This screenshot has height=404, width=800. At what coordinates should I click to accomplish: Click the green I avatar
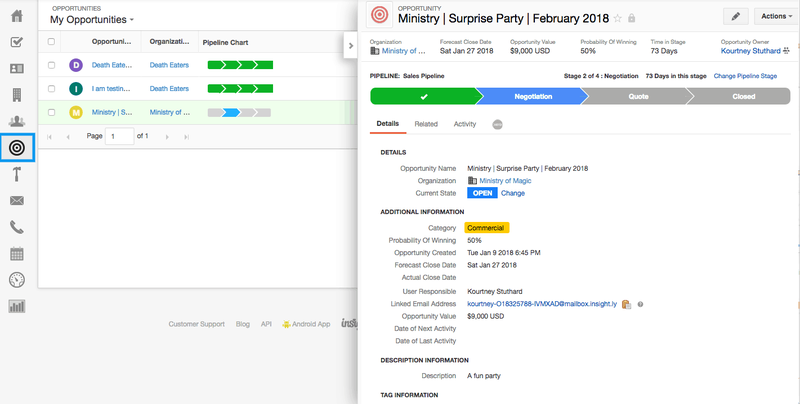pyautogui.click(x=76, y=89)
